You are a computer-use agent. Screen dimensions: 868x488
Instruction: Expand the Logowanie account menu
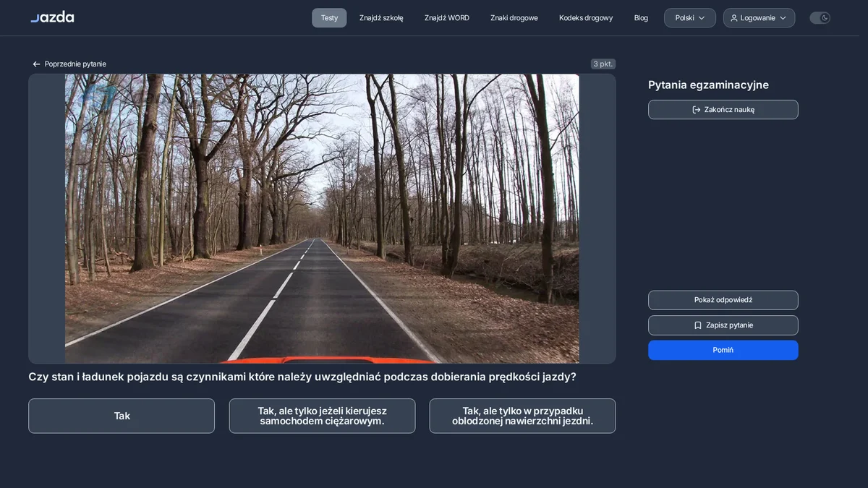759,18
